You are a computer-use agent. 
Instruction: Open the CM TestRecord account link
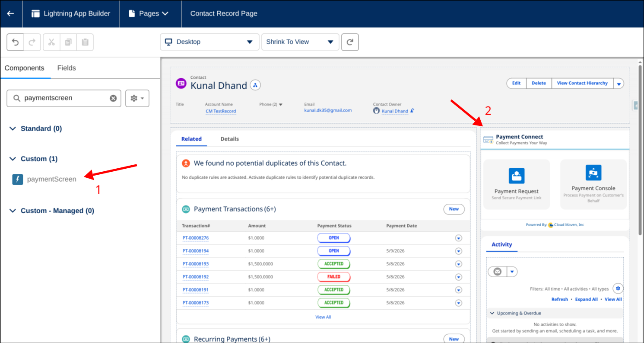[221, 111]
